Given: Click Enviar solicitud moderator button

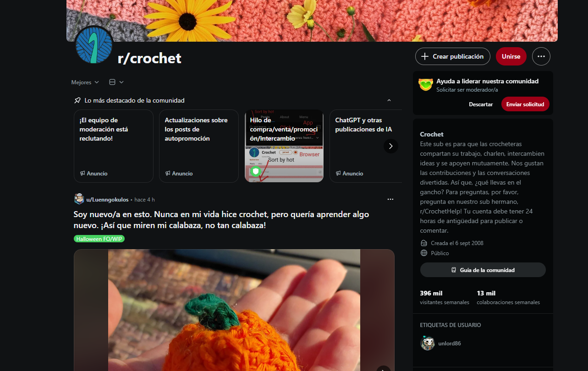Looking at the screenshot, I should [525, 104].
